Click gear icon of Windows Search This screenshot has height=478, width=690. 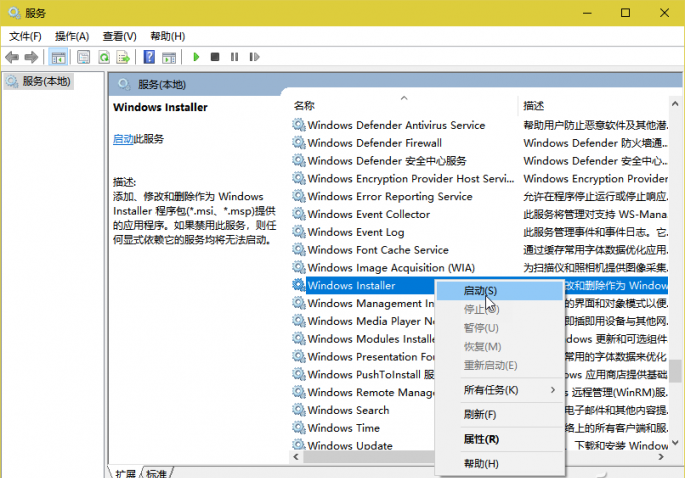pos(299,410)
